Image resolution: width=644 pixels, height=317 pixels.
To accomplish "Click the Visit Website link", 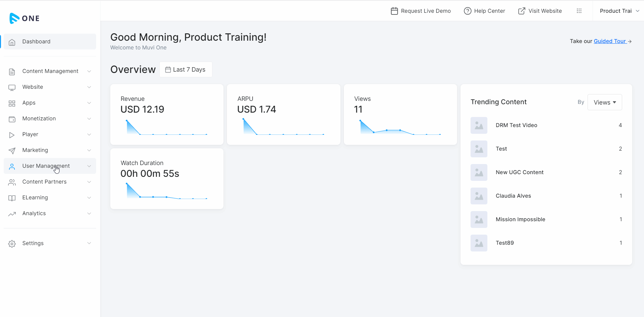I will tap(540, 11).
